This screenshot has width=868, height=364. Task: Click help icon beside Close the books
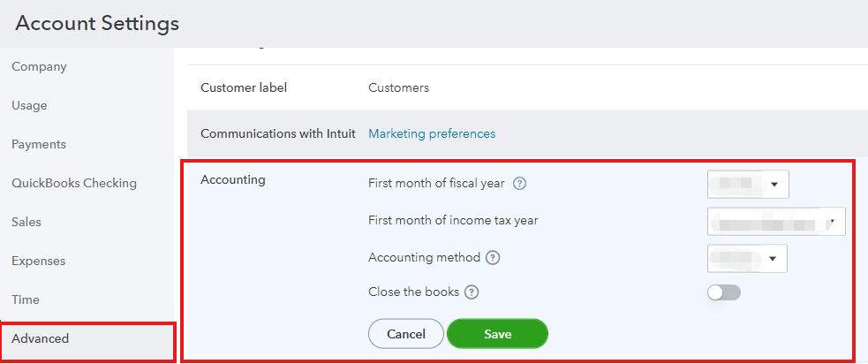(472, 292)
